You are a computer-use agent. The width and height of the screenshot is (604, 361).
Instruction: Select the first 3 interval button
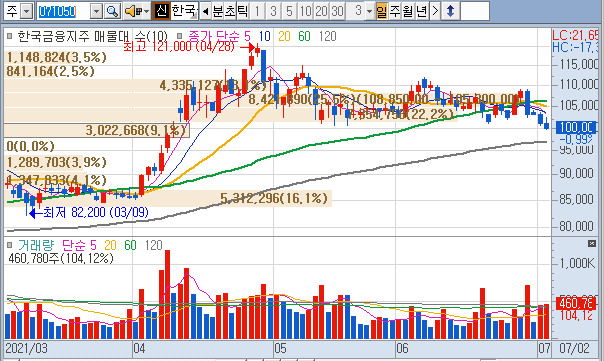(273, 11)
